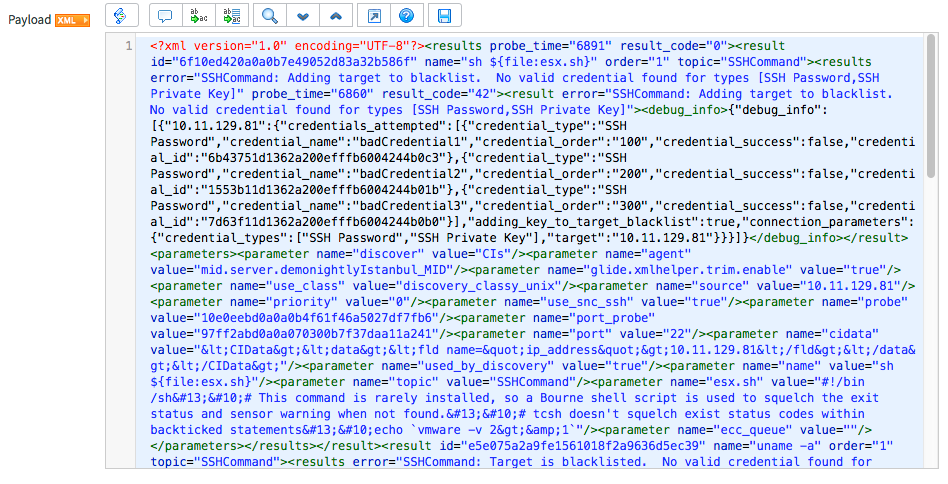Click the Replace All icon
The width and height of the screenshot is (948, 484).
click(x=232, y=16)
